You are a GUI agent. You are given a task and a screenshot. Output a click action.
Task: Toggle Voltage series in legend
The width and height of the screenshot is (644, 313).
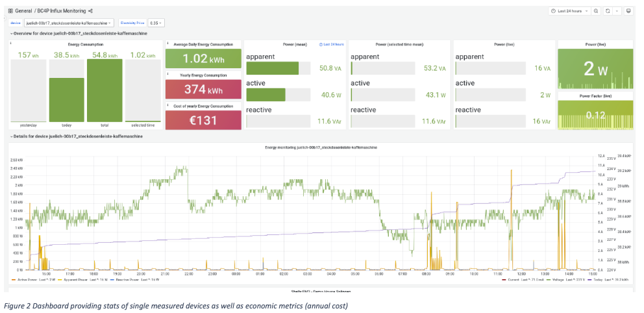tap(560, 279)
